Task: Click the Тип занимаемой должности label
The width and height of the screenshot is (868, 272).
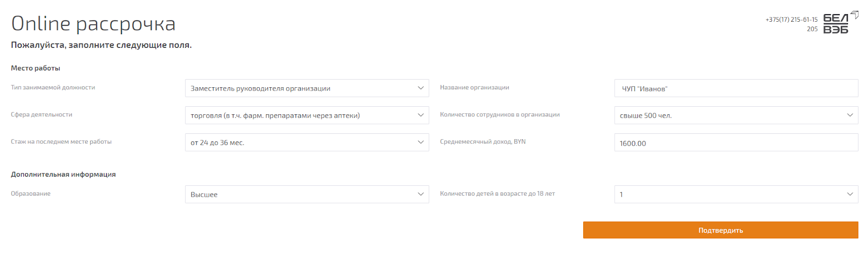Action: 53,87
